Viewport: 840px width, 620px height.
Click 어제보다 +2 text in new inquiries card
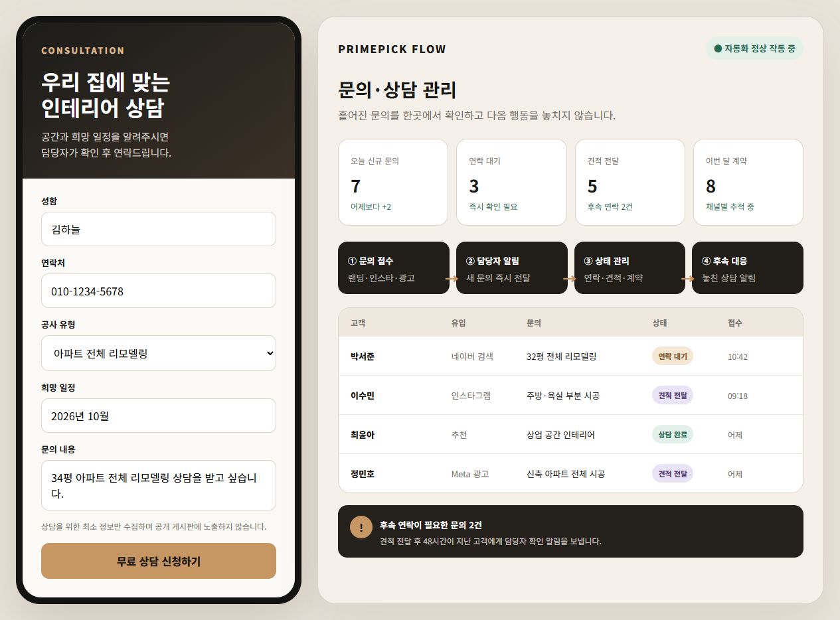[x=371, y=206]
